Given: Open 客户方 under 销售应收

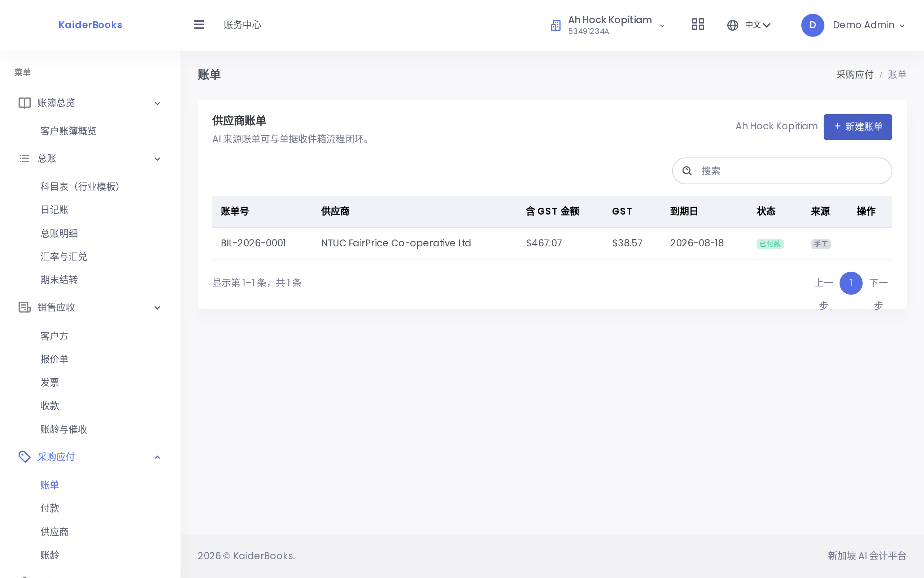Looking at the screenshot, I should coord(55,336).
